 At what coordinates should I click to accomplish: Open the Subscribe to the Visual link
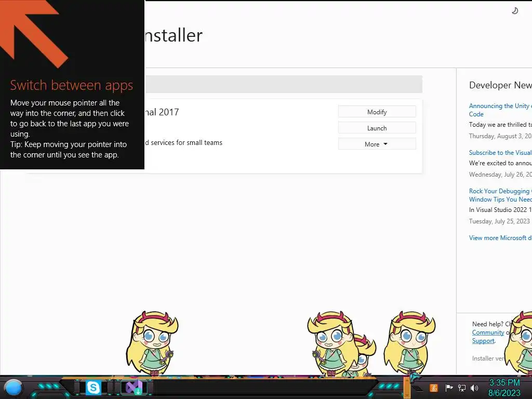coord(500,153)
